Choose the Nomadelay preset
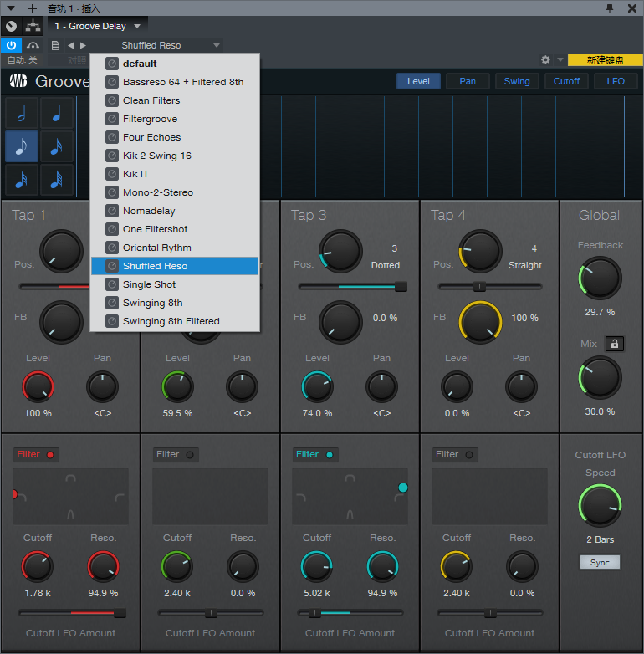The height and width of the screenshot is (654, 644). (175, 211)
